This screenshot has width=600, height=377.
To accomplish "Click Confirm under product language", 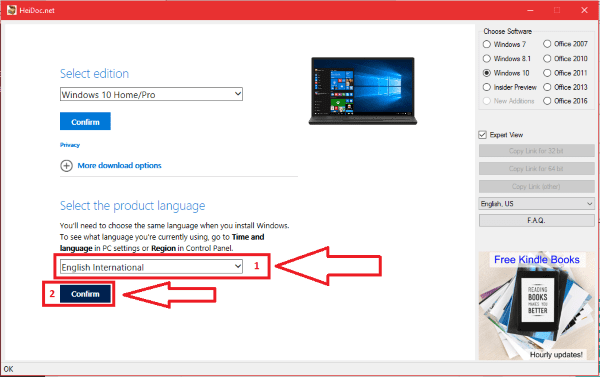I will click(x=85, y=294).
